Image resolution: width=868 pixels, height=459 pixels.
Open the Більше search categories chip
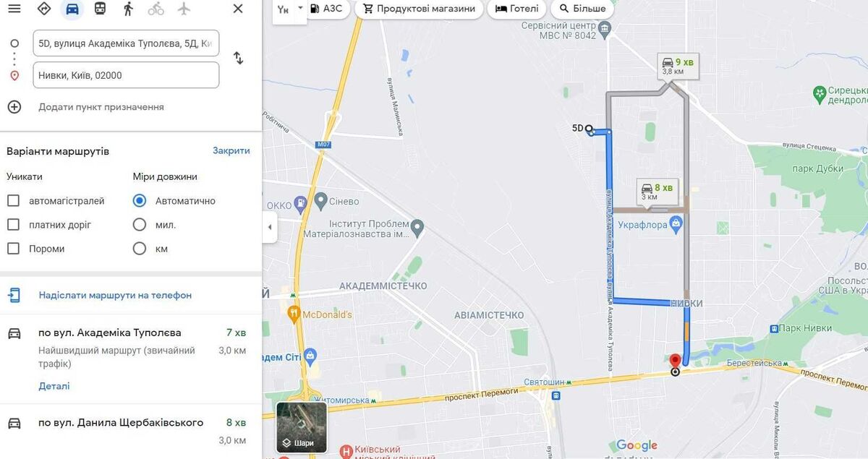pos(582,9)
